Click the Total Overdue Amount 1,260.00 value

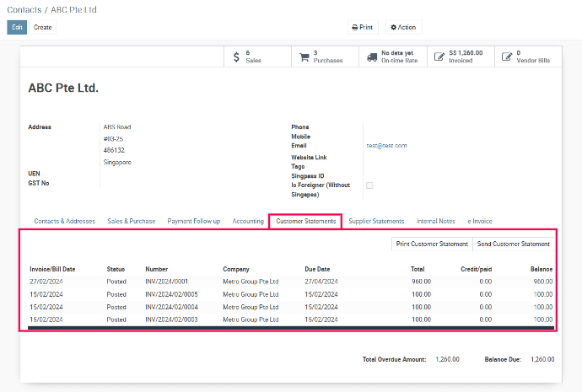pos(447,359)
